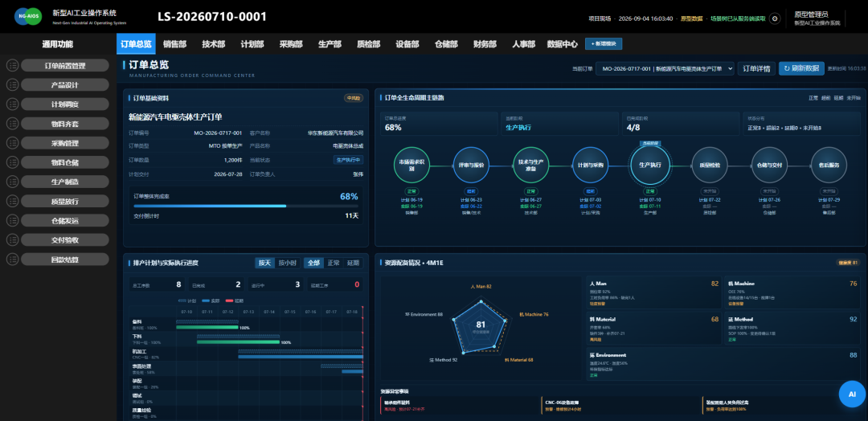Click the list icon beside 交付验收

tap(12, 240)
